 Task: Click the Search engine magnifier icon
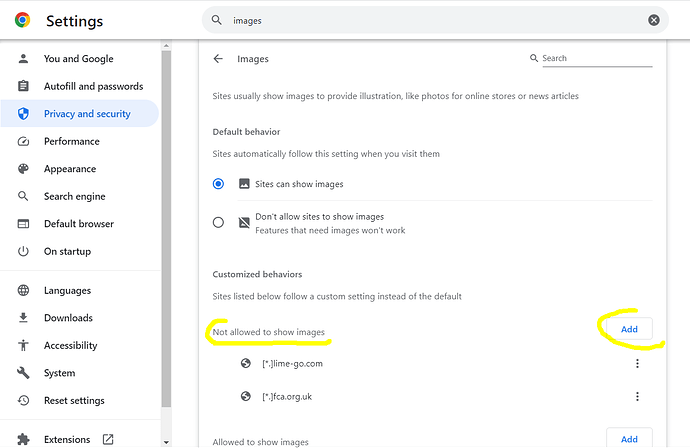coord(23,197)
